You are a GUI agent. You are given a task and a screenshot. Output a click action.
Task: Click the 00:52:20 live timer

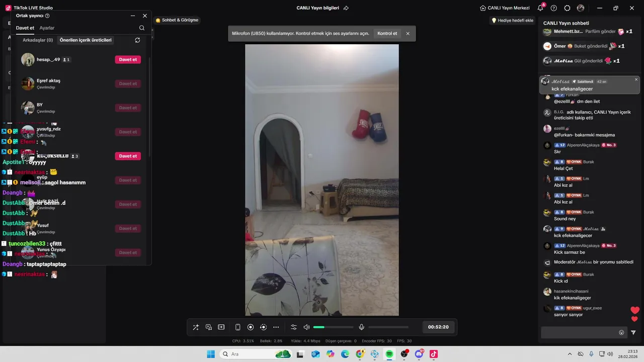[438, 327]
